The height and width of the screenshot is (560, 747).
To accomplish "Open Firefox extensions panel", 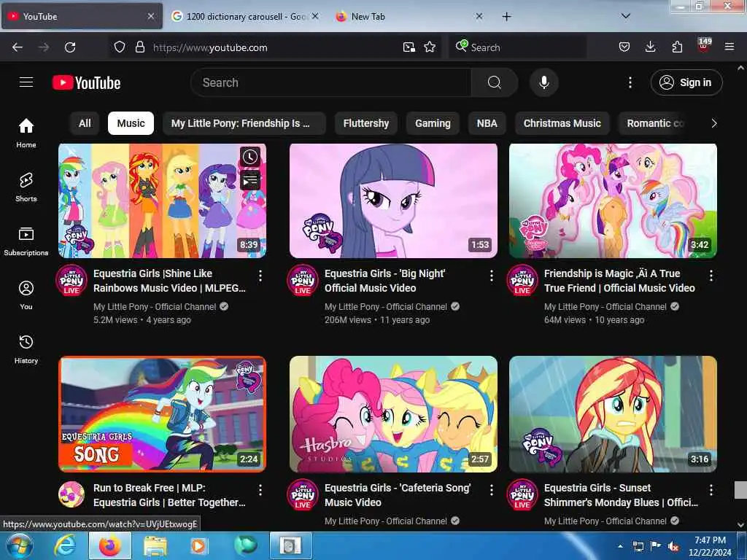I will (677, 47).
